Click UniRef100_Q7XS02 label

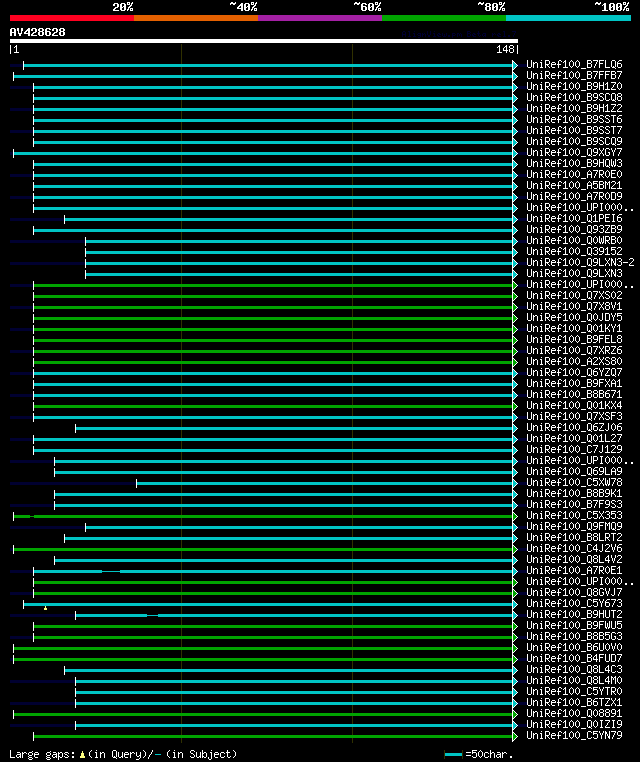click(x=574, y=296)
